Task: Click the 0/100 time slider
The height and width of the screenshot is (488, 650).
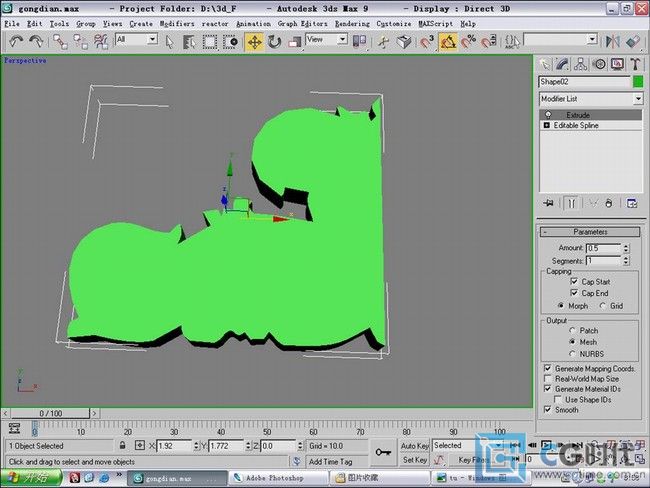Action: (50, 413)
